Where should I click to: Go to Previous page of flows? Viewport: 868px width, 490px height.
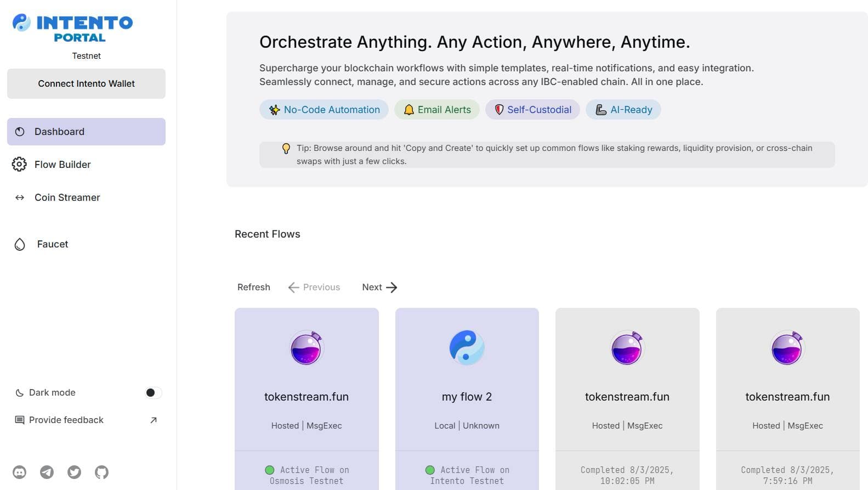tap(314, 287)
